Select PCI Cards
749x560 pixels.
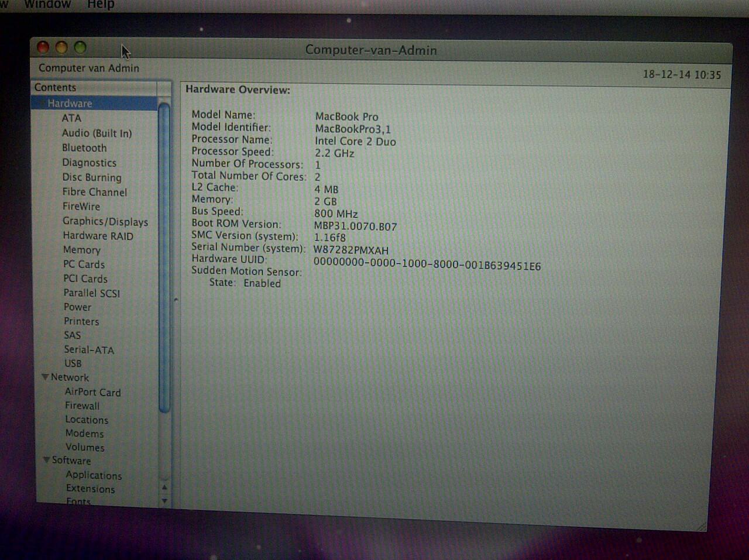tap(85, 279)
